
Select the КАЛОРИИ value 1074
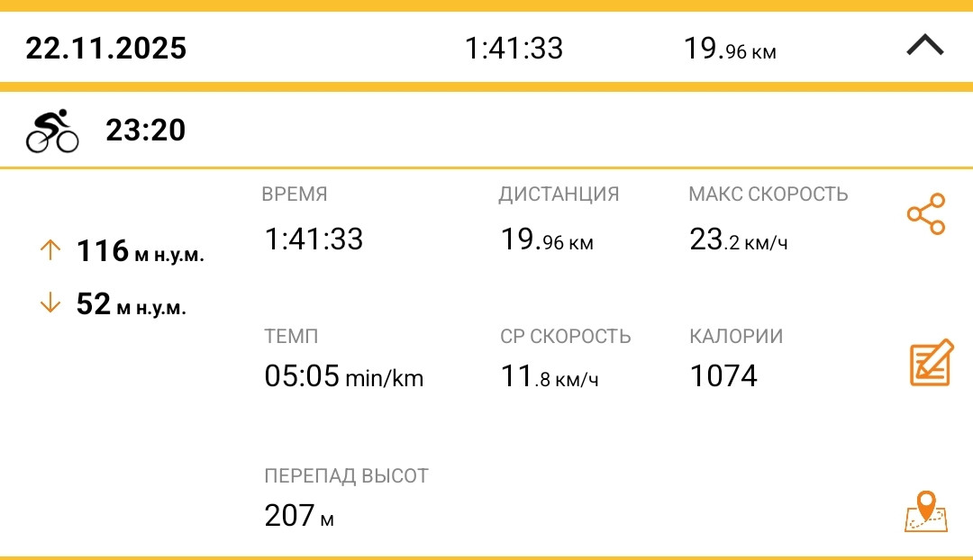point(723,375)
